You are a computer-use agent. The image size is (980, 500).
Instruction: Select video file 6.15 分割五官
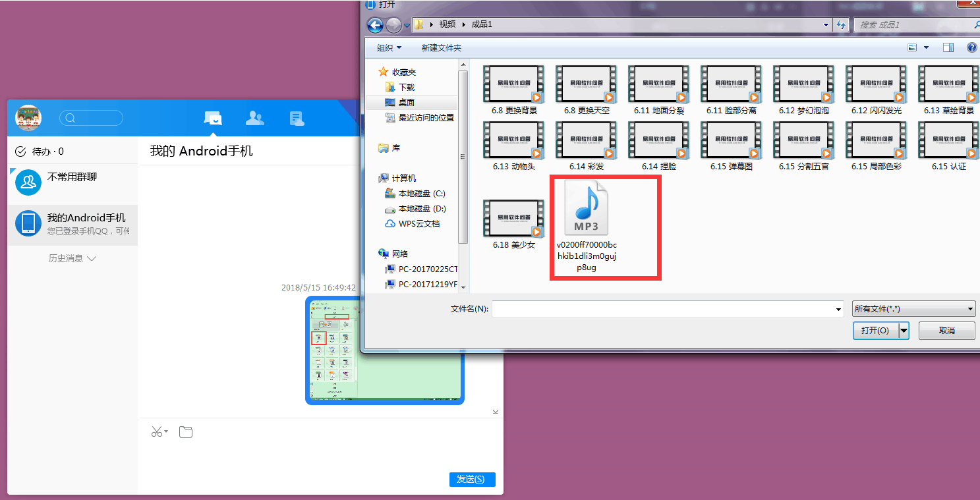tap(804, 146)
